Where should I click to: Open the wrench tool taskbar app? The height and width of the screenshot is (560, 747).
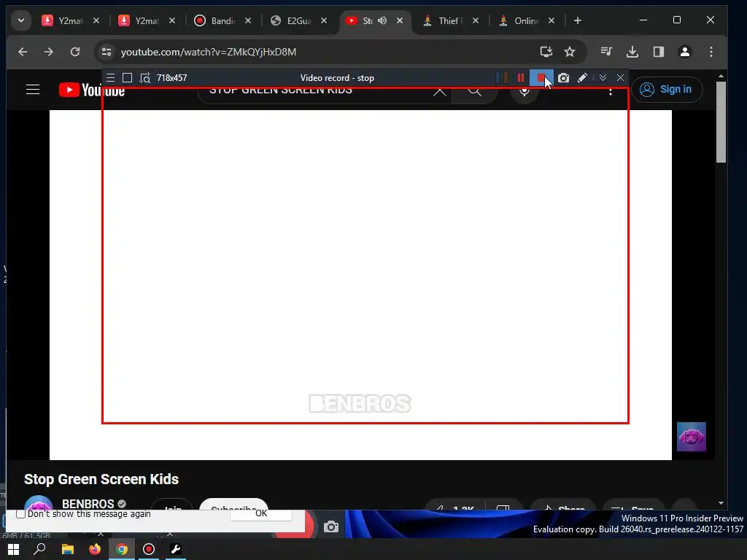coord(175,549)
